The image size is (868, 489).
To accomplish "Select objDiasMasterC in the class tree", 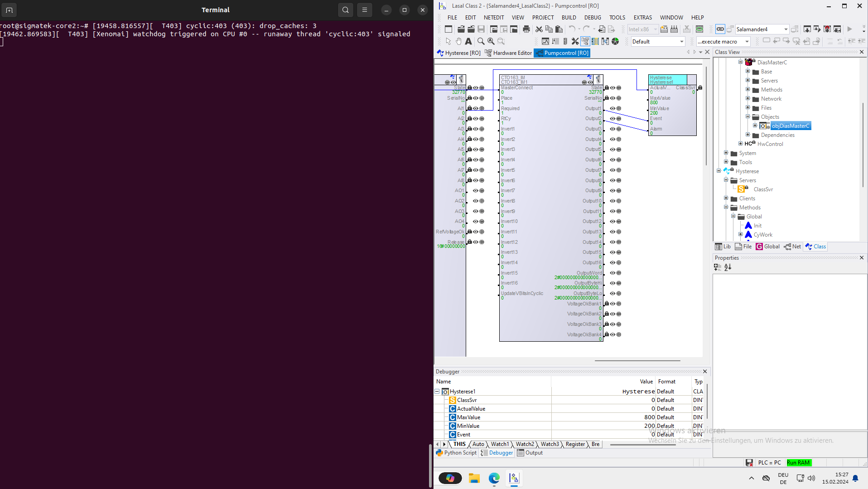I will click(790, 126).
